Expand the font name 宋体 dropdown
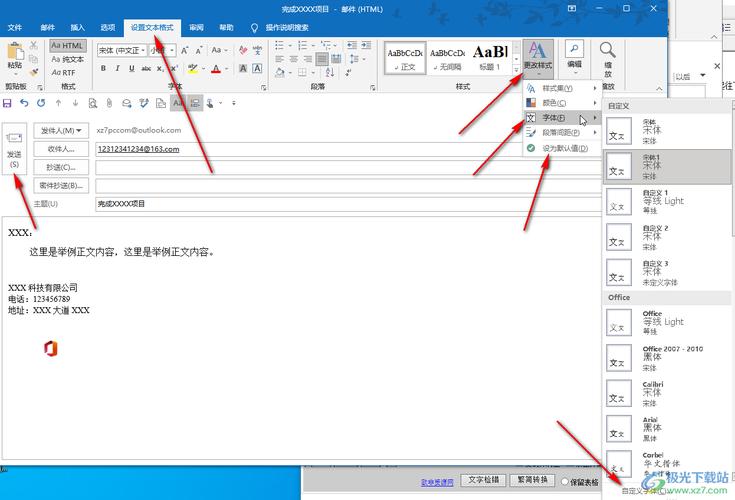 click(x=141, y=50)
